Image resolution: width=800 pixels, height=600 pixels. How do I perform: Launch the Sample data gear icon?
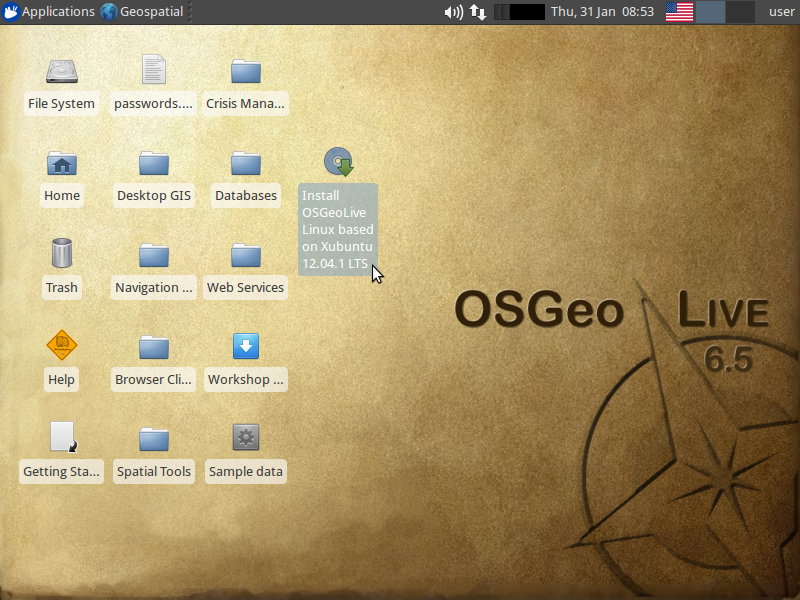pyautogui.click(x=246, y=437)
